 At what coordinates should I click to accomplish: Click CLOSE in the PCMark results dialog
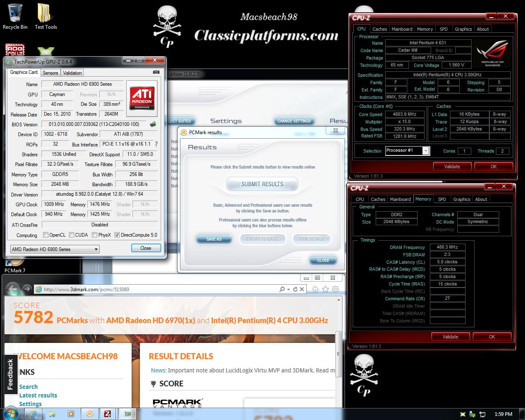tap(323, 260)
